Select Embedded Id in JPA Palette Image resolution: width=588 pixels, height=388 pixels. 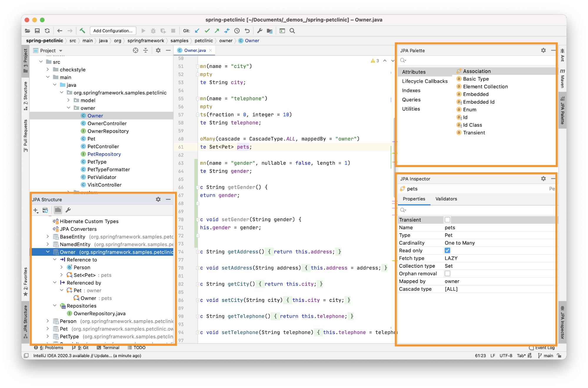click(479, 102)
